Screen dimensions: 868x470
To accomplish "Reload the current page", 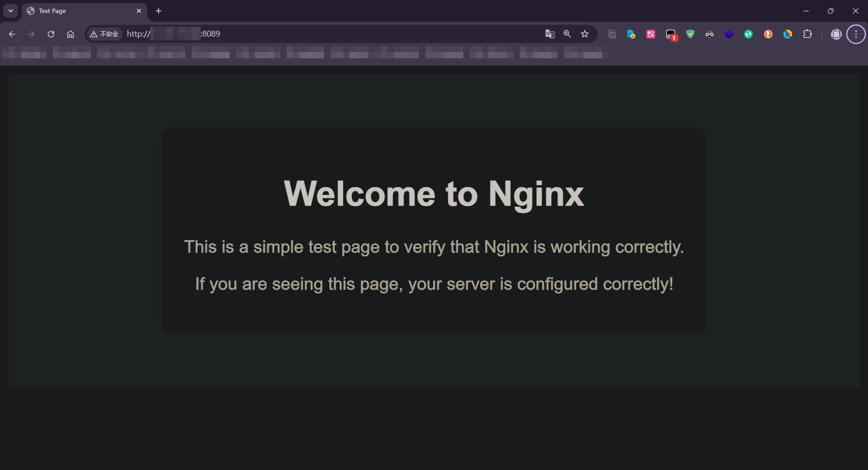I will [x=51, y=34].
